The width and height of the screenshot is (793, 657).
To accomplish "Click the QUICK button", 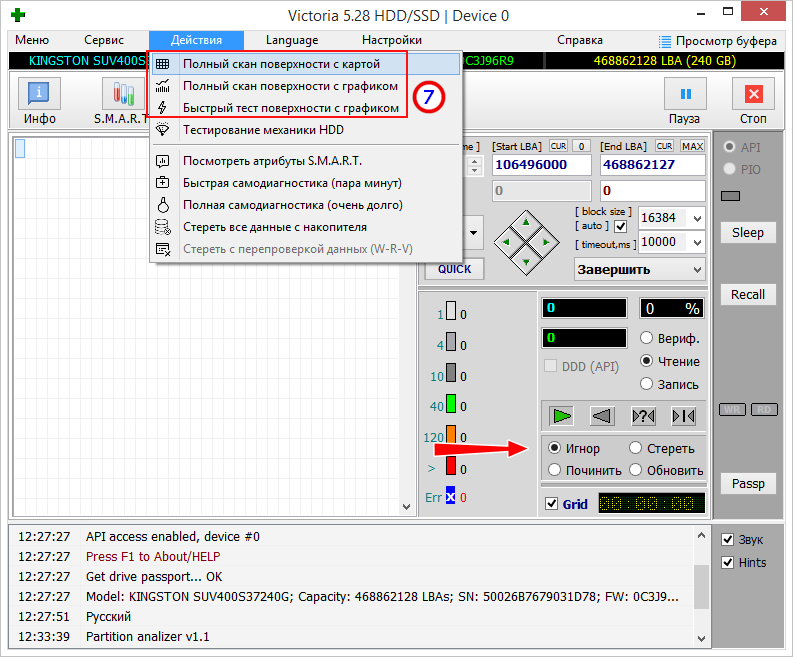I will 454,269.
